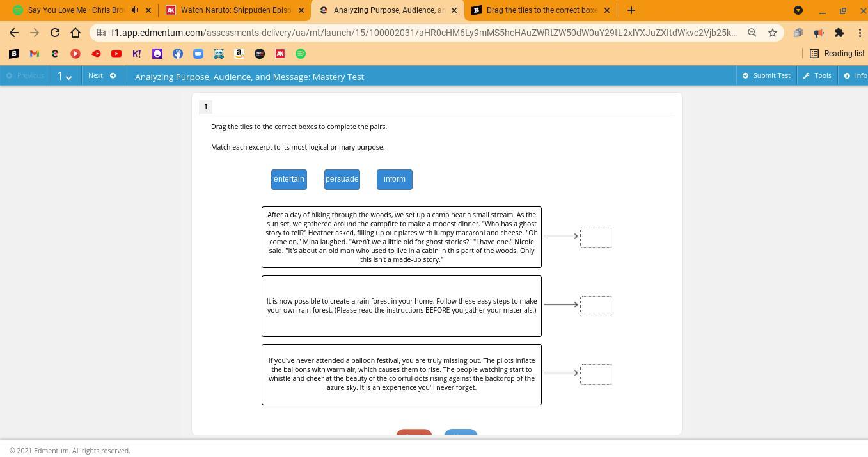The image size is (868, 457).
Task: Open the Info panel
Action: click(856, 75)
